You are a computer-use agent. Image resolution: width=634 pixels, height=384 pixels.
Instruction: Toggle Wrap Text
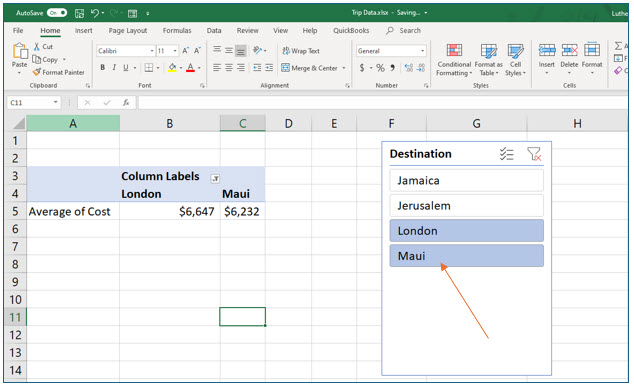301,51
